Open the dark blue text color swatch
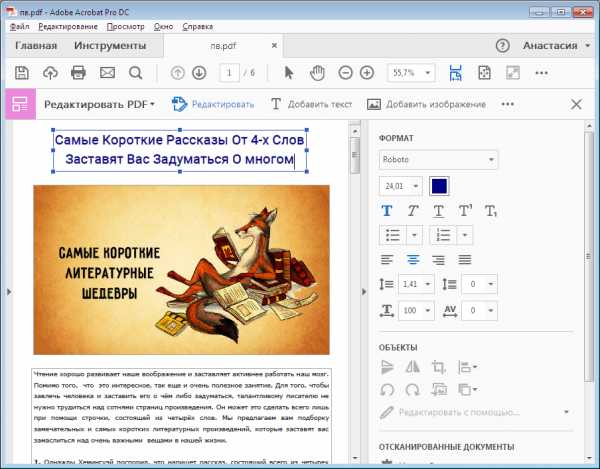This screenshot has width=600, height=469. 439,186
